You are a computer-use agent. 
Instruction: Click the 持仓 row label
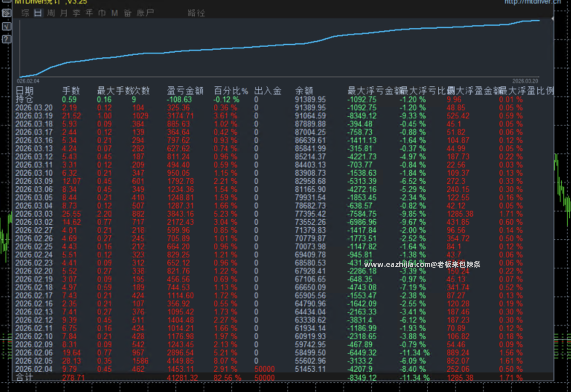point(24,99)
